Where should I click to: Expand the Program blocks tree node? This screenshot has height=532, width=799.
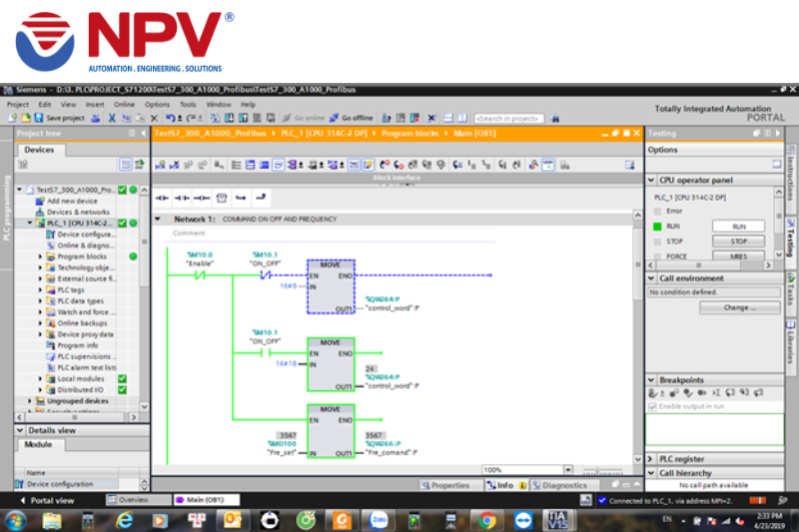click(x=41, y=257)
